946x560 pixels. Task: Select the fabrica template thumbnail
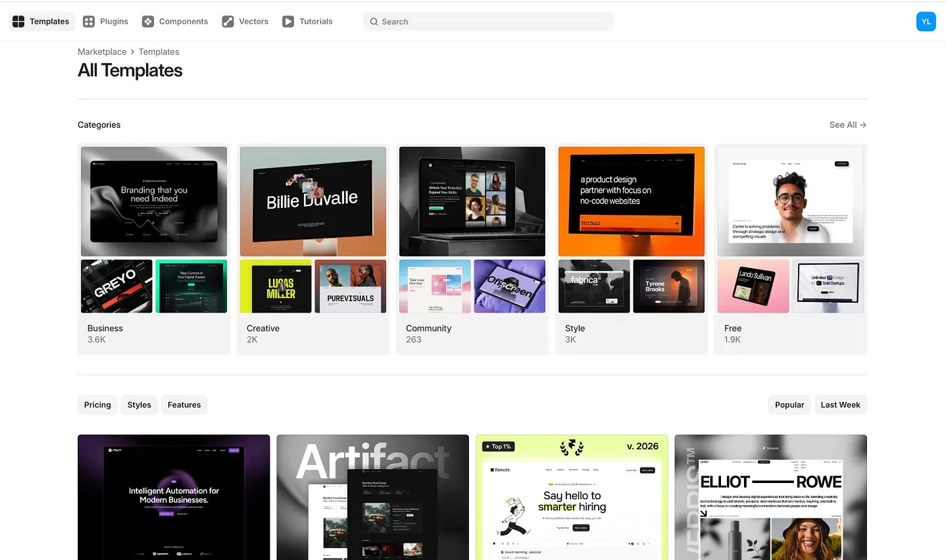point(594,286)
